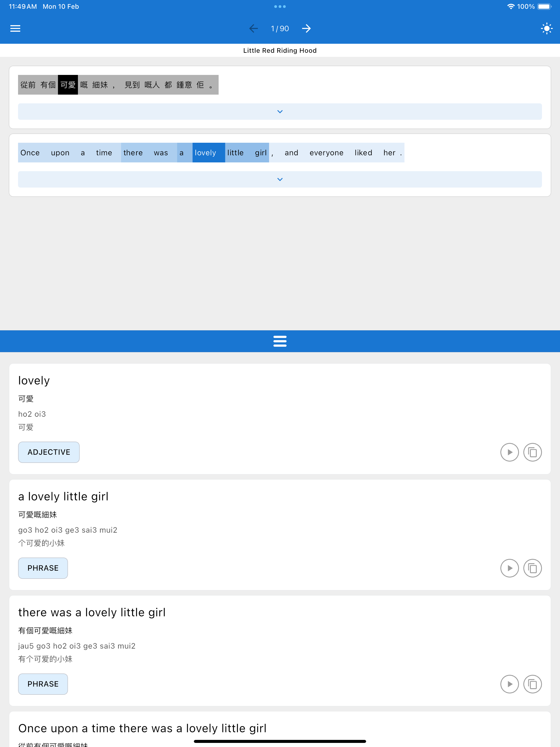This screenshot has width=560, height=747.
Task: Go to the next page using the forward arrow
Action: 306,29
